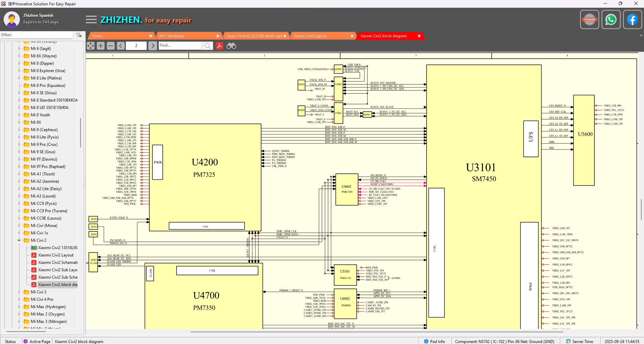644x344 pixels.
Task: Open the WhatsApp contact icon
Action: coord(611,19)
